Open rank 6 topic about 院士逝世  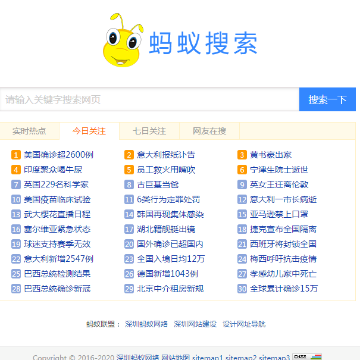coord(279,170)
